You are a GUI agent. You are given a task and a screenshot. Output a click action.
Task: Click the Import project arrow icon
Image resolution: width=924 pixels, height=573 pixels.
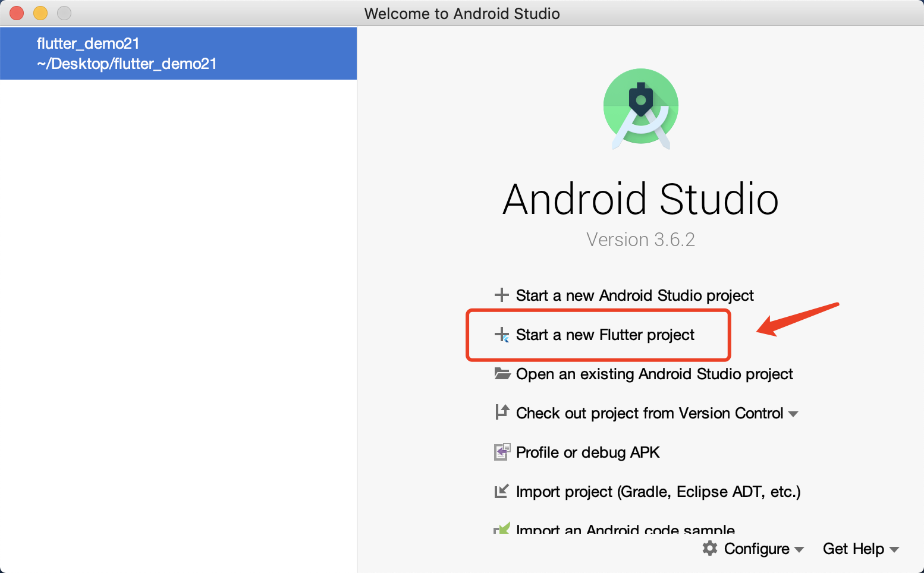(502, 491)
